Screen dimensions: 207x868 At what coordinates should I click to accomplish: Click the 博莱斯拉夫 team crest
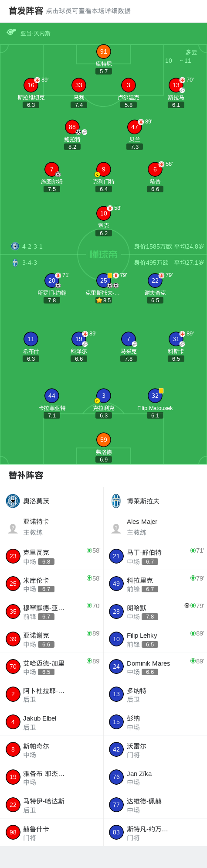click(x=116, y=501)
